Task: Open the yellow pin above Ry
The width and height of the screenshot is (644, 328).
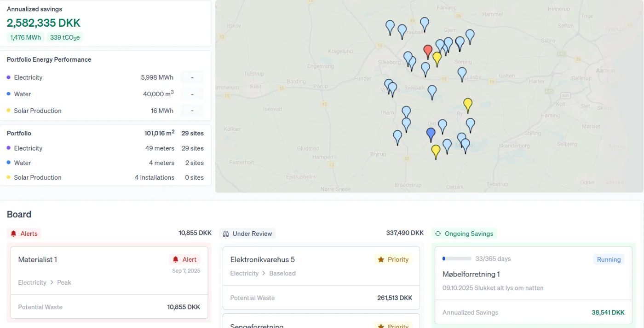Action: (468, 105)
